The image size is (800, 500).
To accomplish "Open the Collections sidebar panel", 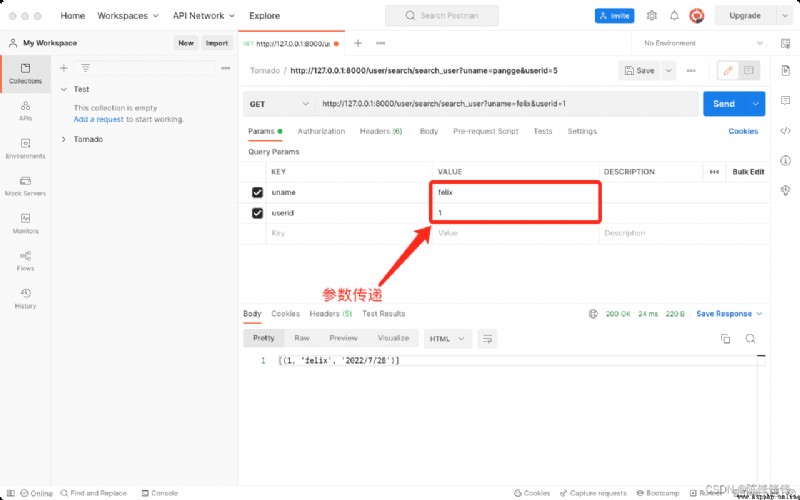I will click(25, 74).
